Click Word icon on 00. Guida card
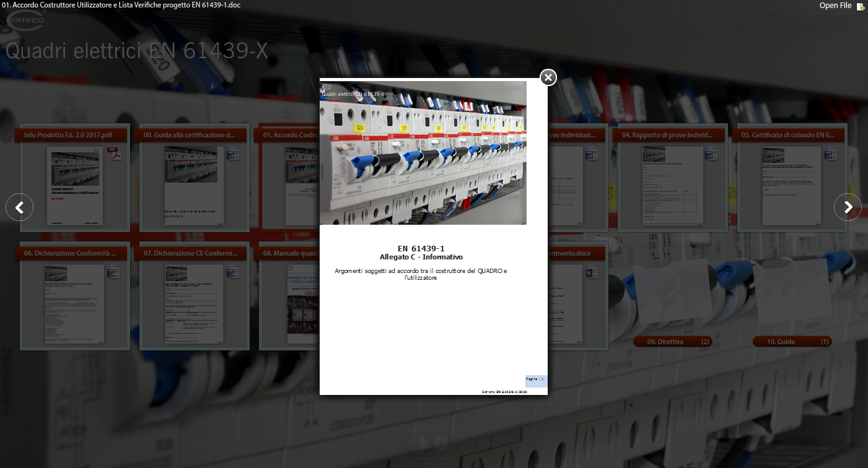The width and height of the screenshot is (868, 468). 234,154
